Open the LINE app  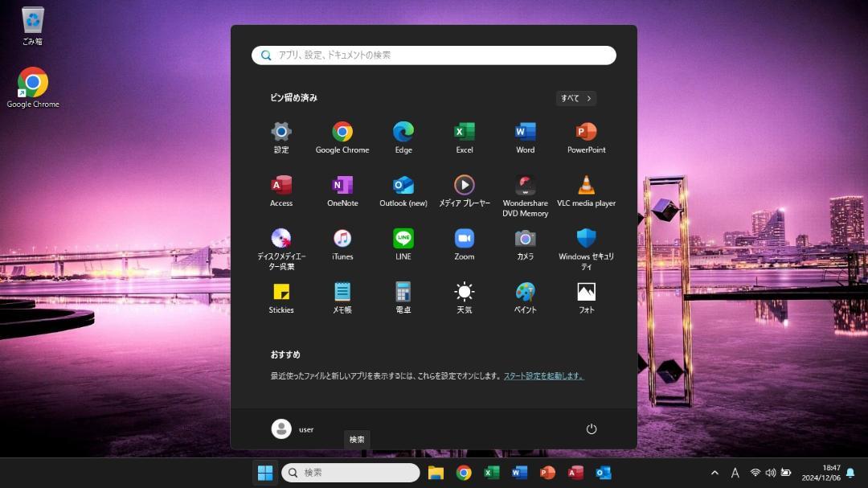403,244
